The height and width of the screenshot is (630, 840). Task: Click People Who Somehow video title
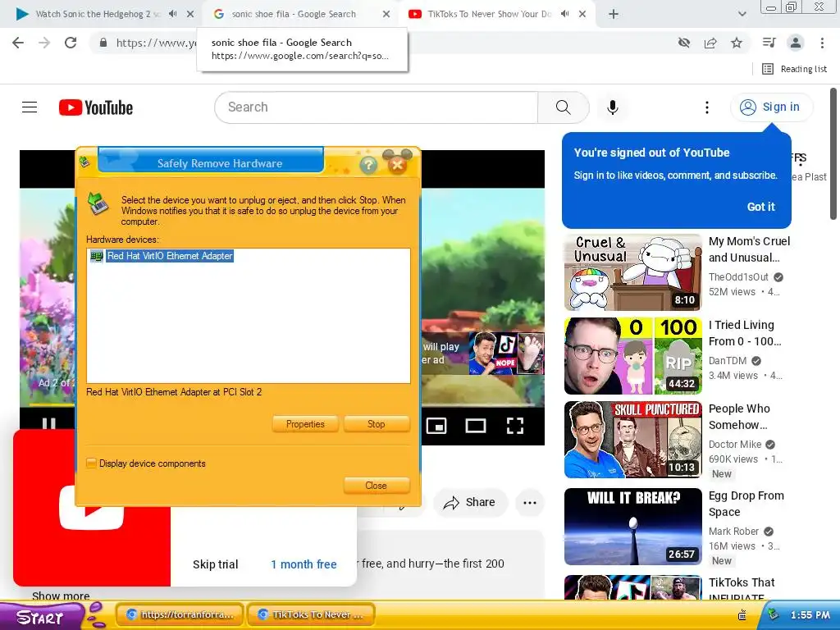click(739, 416)
